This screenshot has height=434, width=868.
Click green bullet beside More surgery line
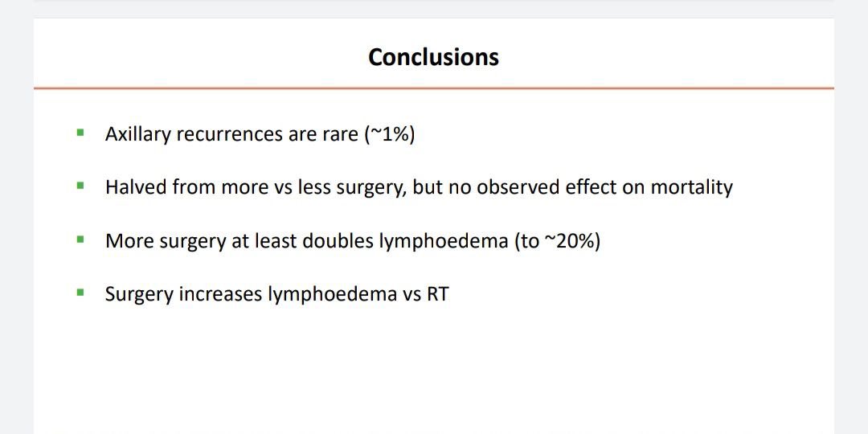[80, 240]
